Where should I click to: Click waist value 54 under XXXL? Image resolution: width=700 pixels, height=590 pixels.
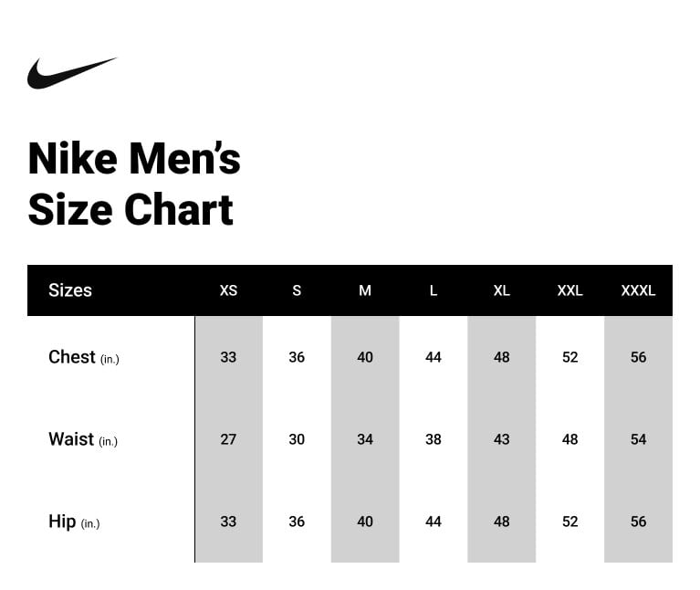coord(638,439)
